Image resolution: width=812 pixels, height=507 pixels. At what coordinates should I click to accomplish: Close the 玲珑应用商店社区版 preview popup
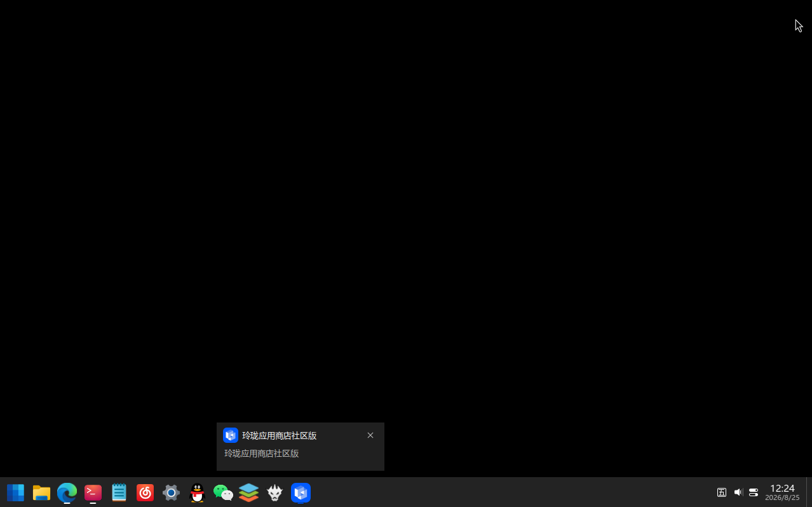coord(370,435)
